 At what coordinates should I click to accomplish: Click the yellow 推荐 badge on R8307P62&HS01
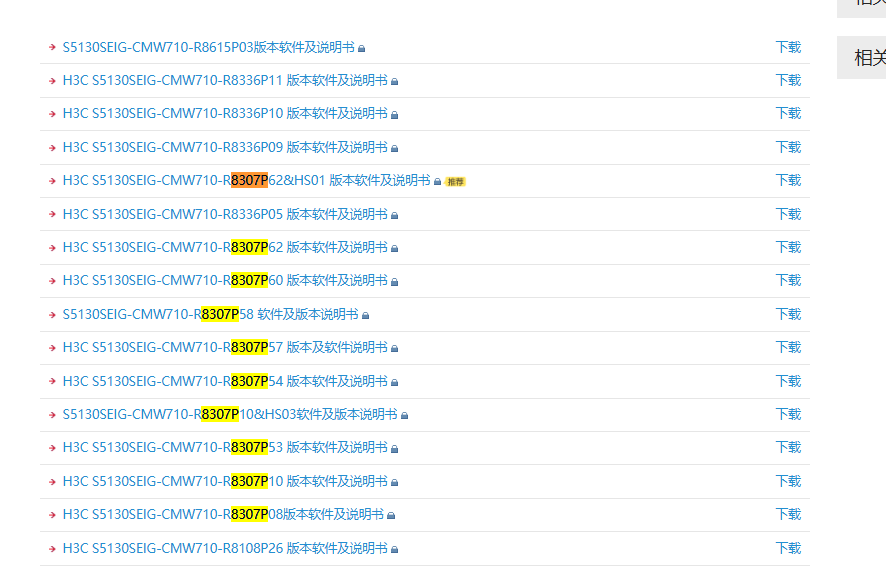(x=455, y=182)
